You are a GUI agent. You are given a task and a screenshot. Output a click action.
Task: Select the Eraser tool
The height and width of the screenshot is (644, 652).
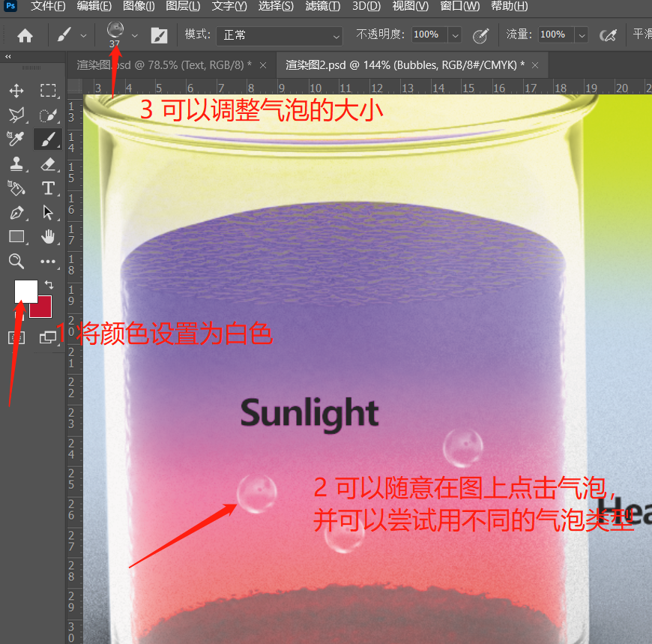48,164
